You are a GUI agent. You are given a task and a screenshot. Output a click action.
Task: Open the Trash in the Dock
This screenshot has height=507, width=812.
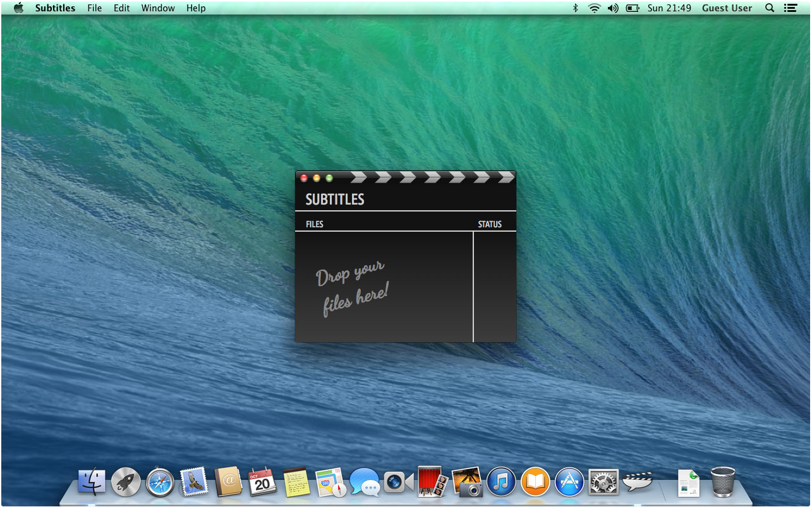[723, 482]
